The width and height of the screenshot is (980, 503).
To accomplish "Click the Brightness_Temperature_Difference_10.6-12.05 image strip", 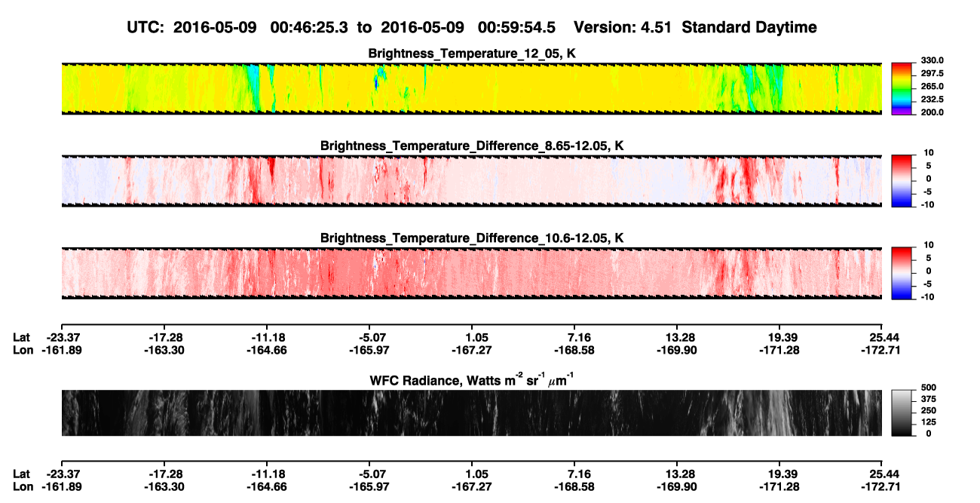I will click(x=471, y=273).
